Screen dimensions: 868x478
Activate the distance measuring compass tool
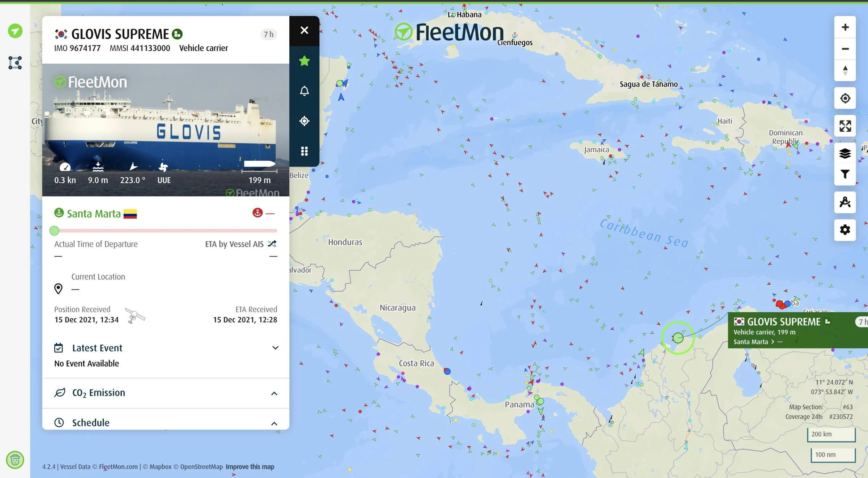tap(845, 202)
